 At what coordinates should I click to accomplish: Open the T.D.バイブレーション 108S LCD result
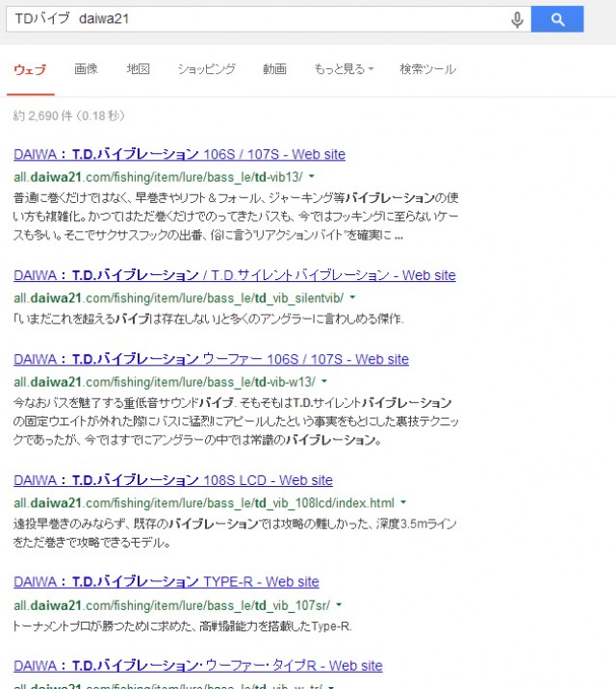[x=173, y=480]
